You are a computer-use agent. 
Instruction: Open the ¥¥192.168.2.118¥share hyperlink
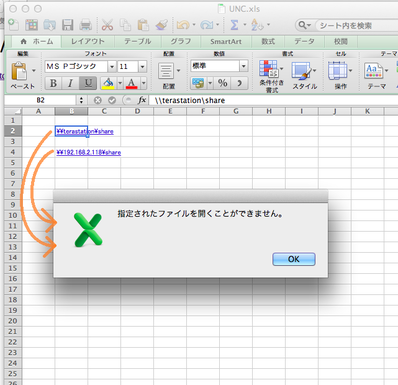[89, 152]
